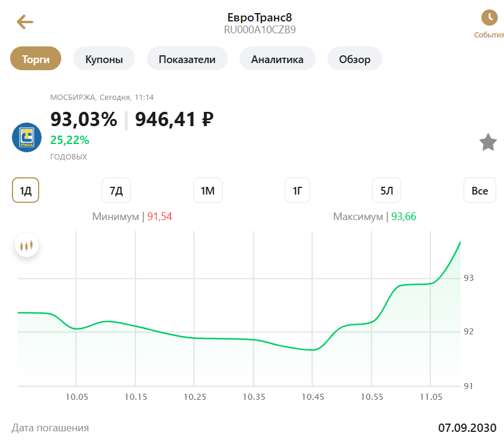504x442 pixels.
Task: Add bond to favorites with star icon
Action: 488,142
